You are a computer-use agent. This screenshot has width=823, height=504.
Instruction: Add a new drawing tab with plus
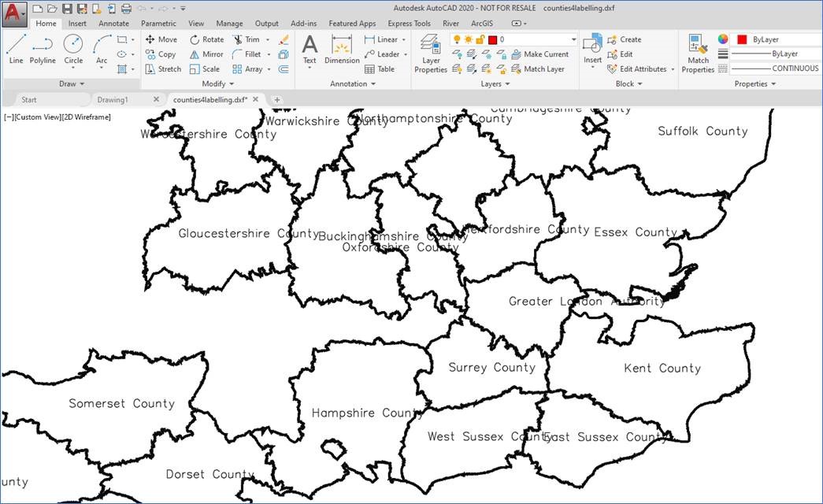[x=277, y=99]
